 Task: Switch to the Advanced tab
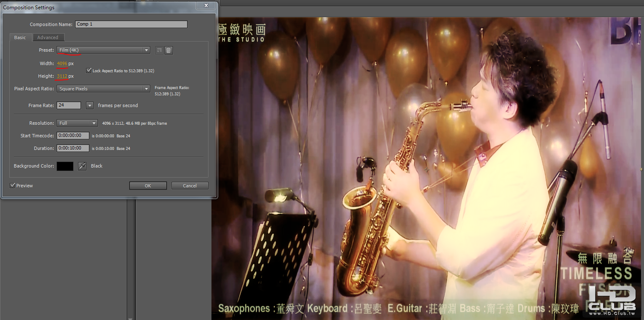tap(48, 37)
